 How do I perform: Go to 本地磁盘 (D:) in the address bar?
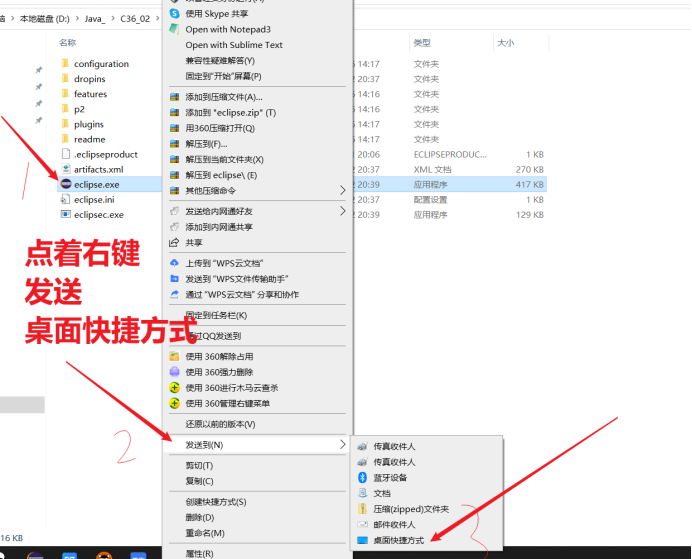tap(45, 19)
